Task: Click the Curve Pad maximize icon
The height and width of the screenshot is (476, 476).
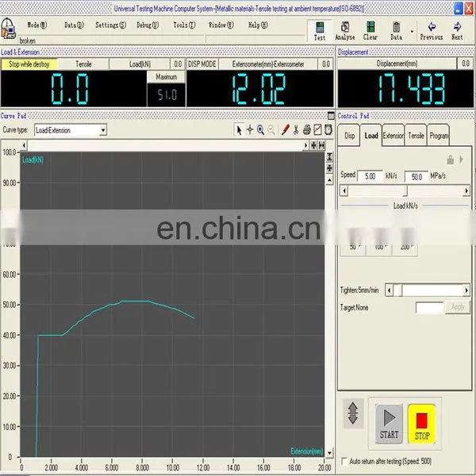Action: click(x=331, y=115)
